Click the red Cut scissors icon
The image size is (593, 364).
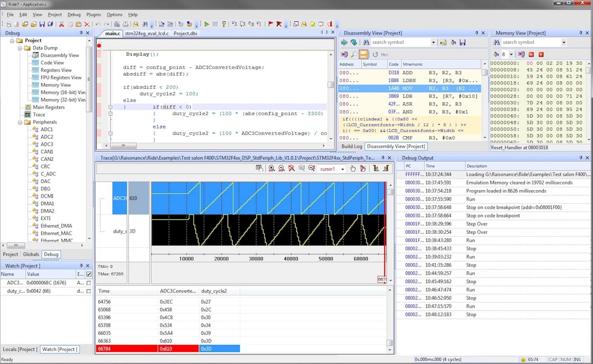(61, 24)
